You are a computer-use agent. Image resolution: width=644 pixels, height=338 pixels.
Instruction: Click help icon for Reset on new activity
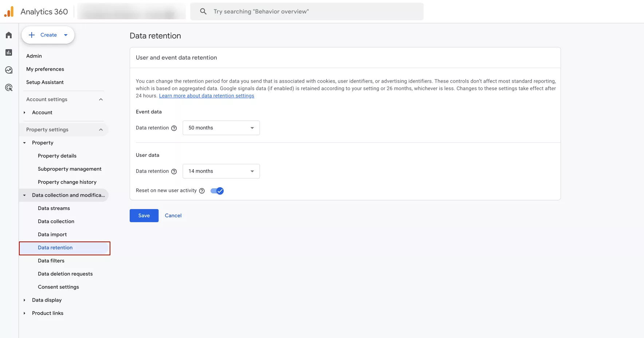pos(202,191)
